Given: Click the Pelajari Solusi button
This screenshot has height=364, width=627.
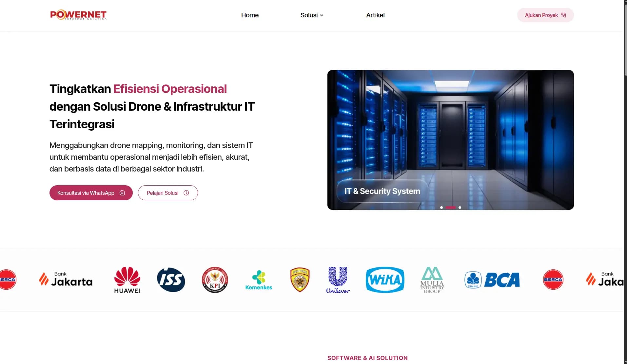Looking at the screenshot, I should pos(168,193).
